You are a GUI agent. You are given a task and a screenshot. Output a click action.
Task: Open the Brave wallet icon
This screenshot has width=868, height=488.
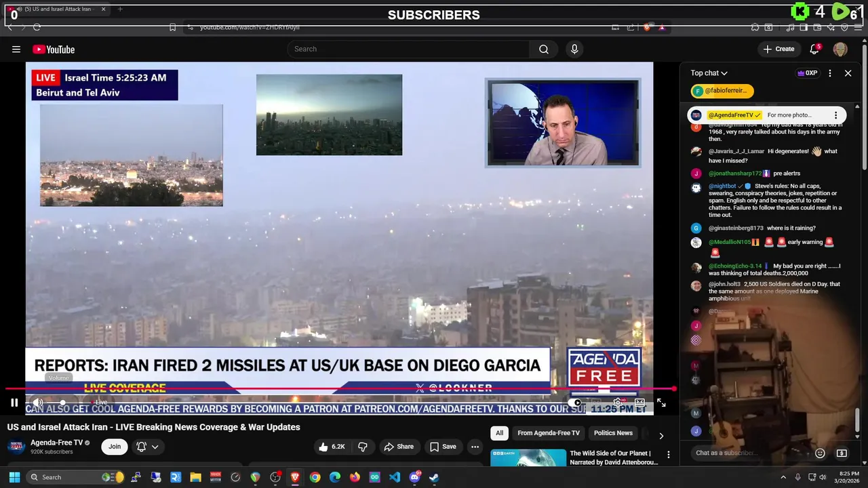[x=817, y=27]
